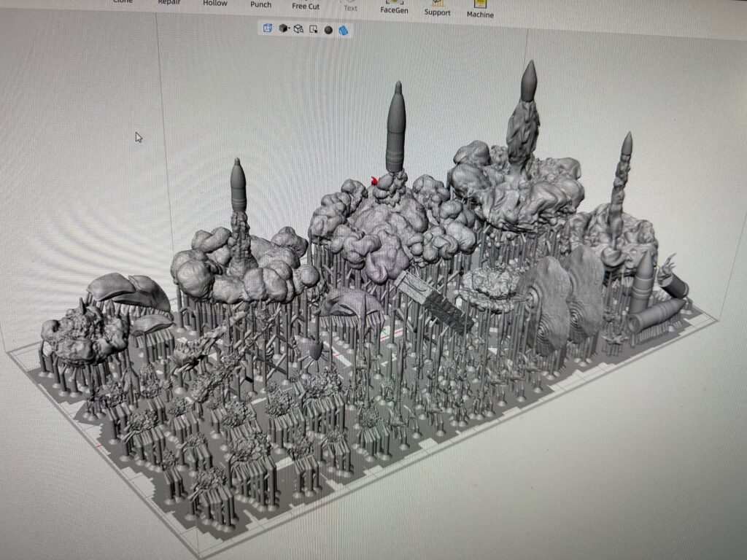747x560 pixels.
Task: Open the Hollow tool
Action: point(215,4)
